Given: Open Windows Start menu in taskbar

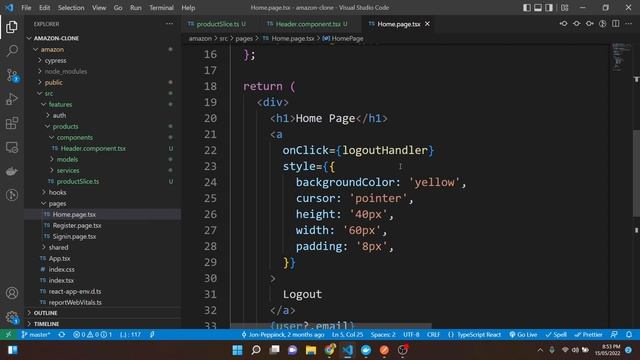Looking at the screenshot, I should pyautogui.click(x=237, y=350).
